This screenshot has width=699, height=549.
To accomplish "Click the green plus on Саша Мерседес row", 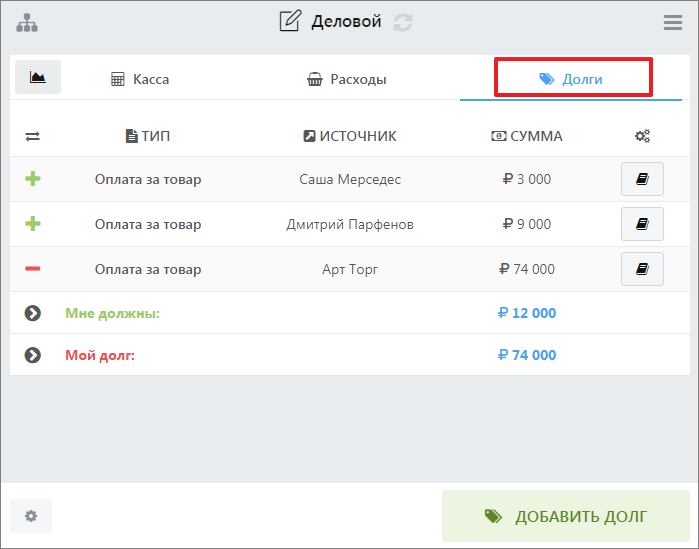I will pos(33,180).
